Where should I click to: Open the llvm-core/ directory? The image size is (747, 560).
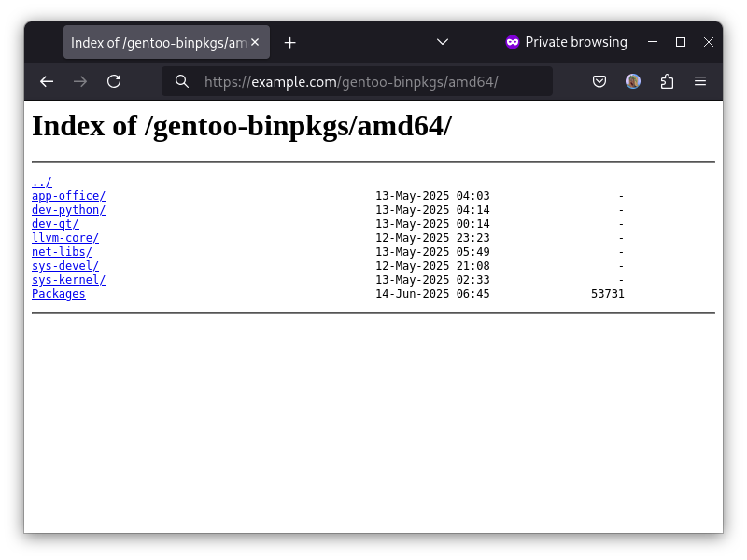[x=65, y=238]
